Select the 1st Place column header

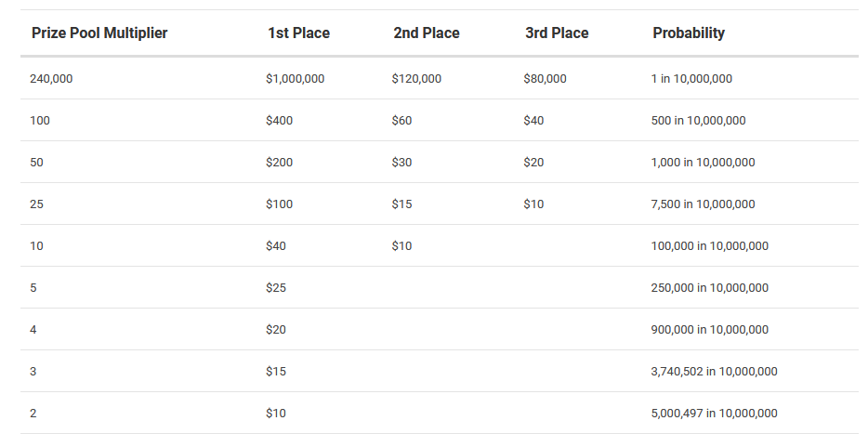pyautogui.click(x=299, y=33)
